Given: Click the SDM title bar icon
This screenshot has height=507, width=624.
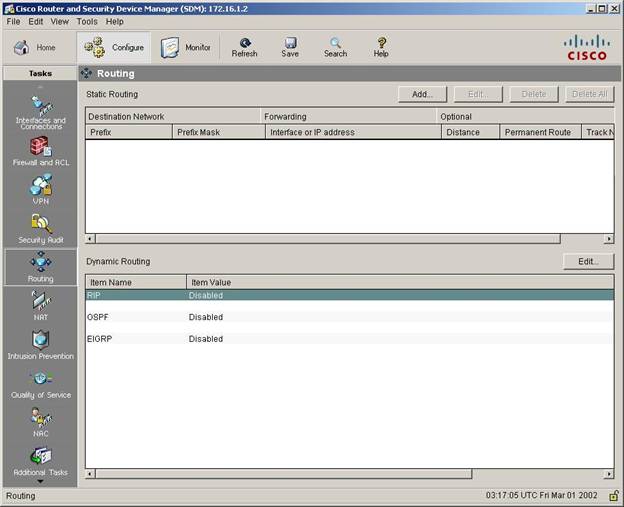Looking at the screenshot, I should (x=9, y=9).
